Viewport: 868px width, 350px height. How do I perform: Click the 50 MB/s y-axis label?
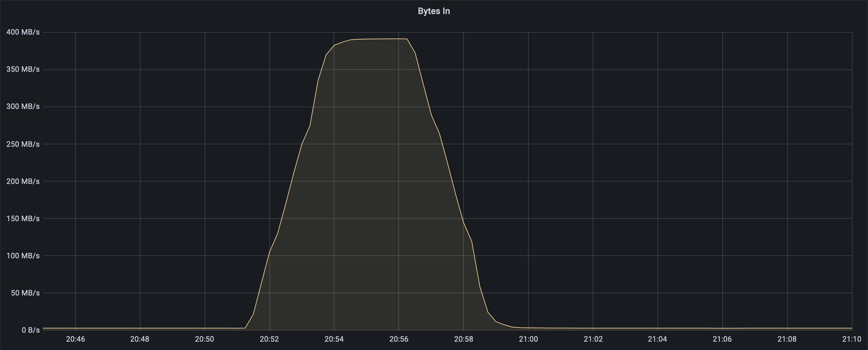point(25,293)
